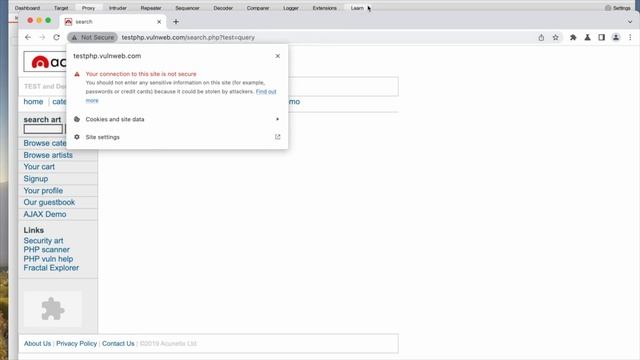The width and height of the screenshot is (640, 360).
Task: Switch to Burp Target tab
Action: click(61, 8)
